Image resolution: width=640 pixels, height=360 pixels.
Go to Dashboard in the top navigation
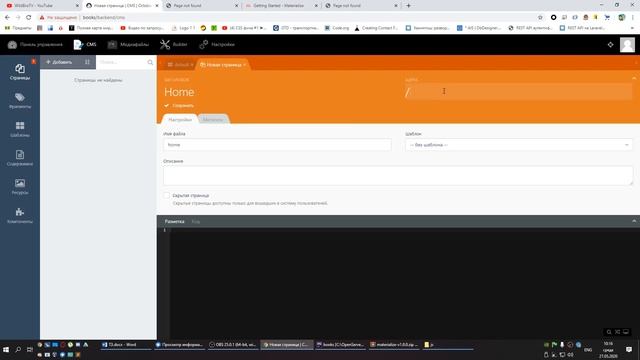pos(35,44)
